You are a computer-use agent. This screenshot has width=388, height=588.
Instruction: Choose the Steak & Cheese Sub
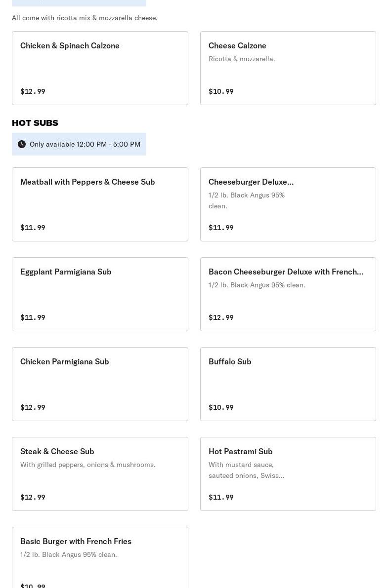[x=100, y=474]
